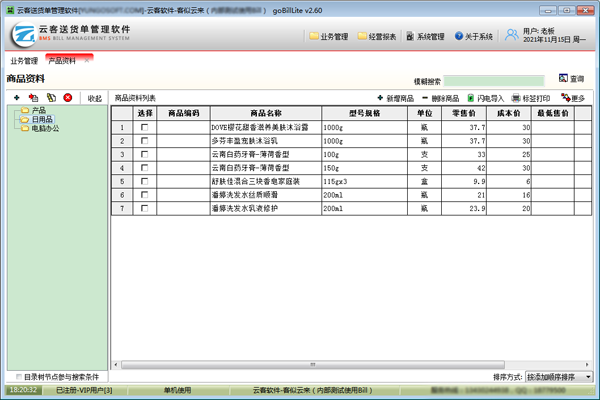Close the 产品资料 tab
This screenshot has height=400, width=600.
87,60
